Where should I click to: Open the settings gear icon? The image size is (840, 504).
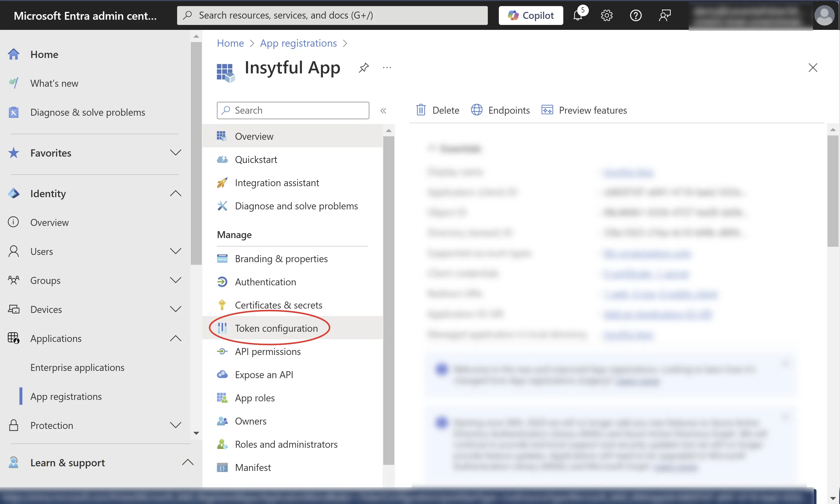[607, 16]
